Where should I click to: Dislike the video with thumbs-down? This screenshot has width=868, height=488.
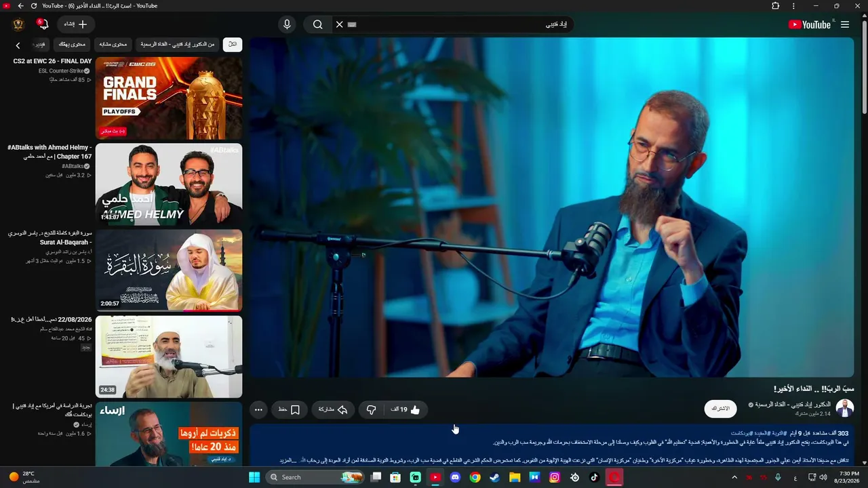371,409
